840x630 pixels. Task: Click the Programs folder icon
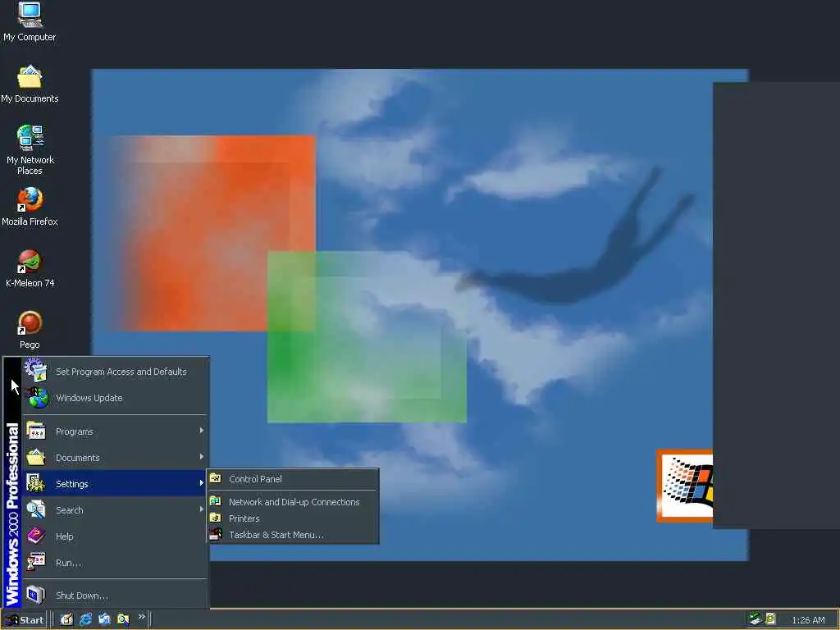point(36,431)
